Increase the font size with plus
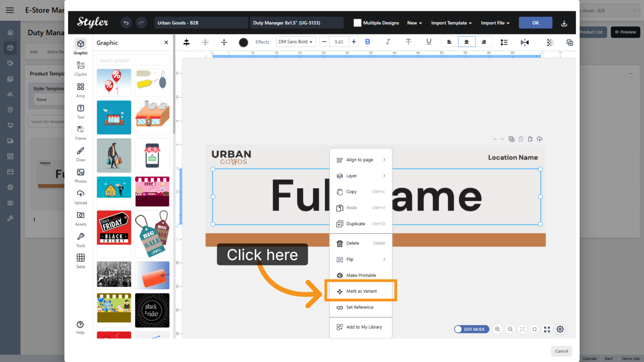The height and width of the screenshot is (362, 644). pyautogui.click(x=353, y=42)
